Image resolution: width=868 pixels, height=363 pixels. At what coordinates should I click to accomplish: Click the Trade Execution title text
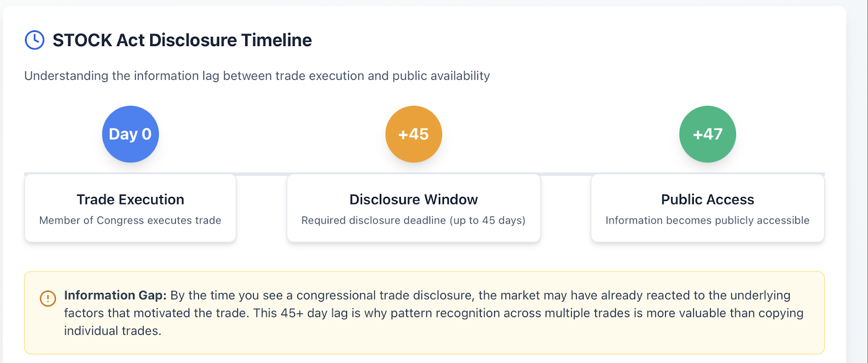130,200
